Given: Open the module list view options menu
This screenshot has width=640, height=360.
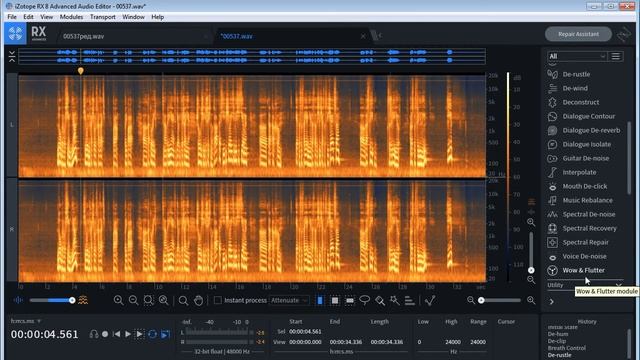Looking at the screenshot, I should pos(616,56).
